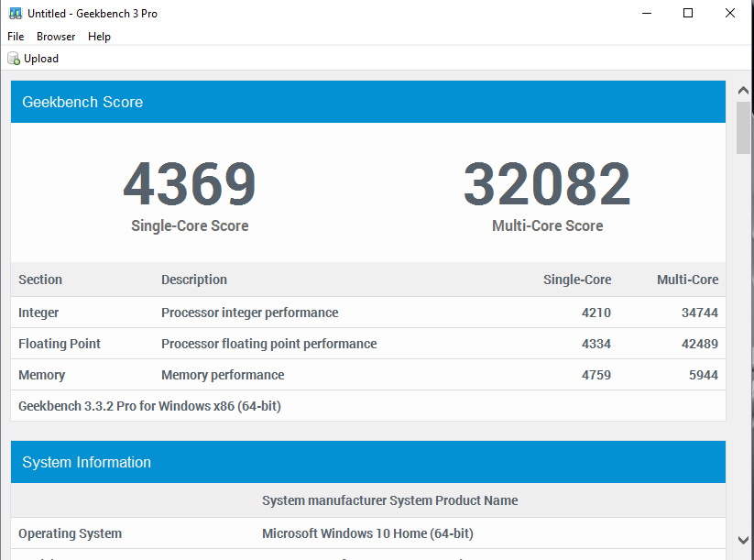The width and height of the screenshot is (754, 560).
Task: Minimize the Geekbench window
Action: (647, 14)
